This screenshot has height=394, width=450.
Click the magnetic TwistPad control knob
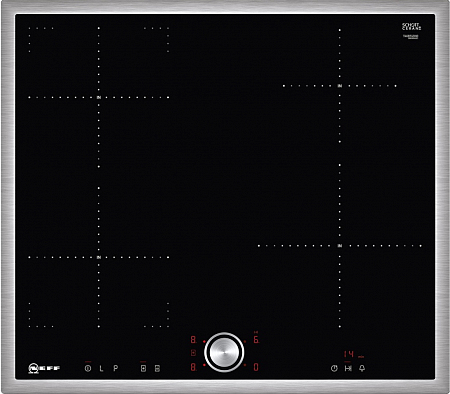[224, 352]
